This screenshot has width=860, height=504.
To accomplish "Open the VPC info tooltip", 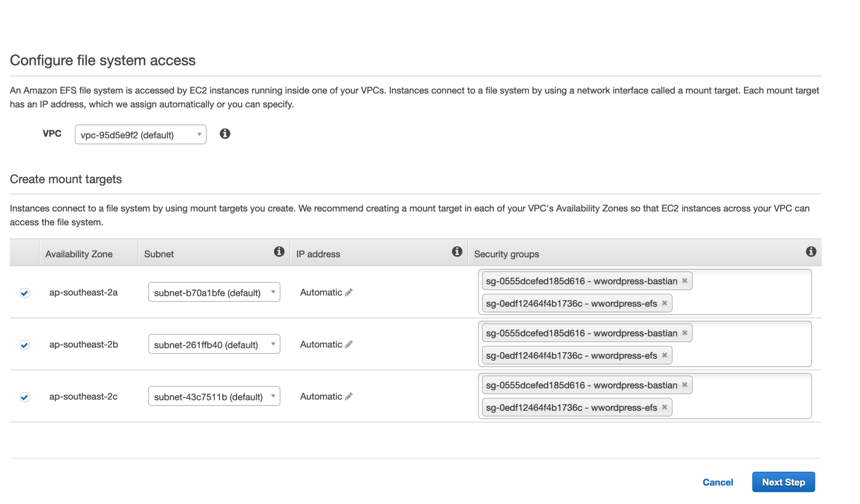I will click(225, 134).
